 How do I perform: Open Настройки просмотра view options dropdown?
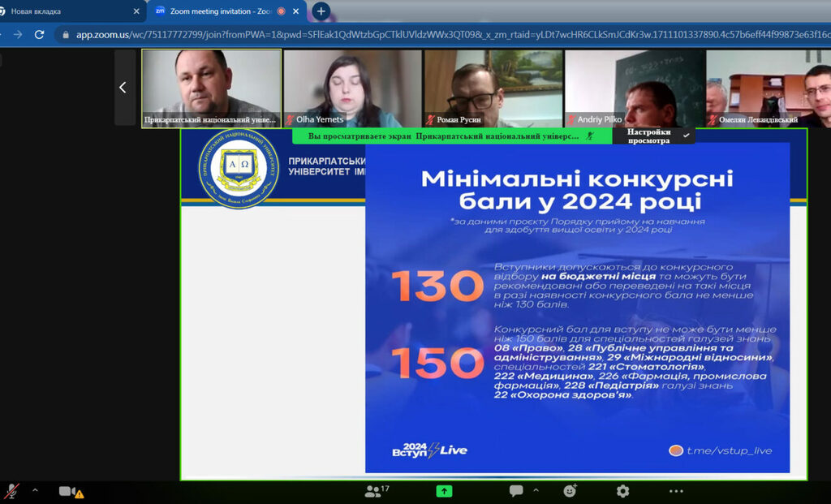click(653, 136)
